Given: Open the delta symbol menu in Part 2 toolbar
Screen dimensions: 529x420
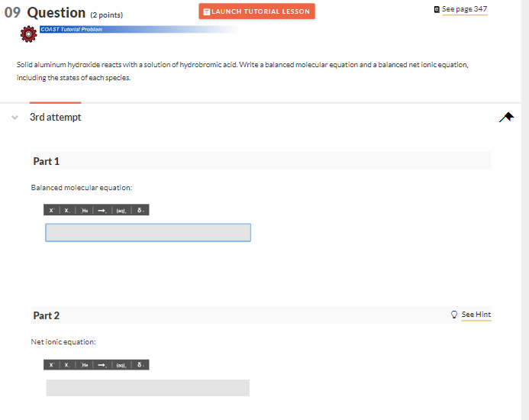Looking at the screenshot, I should click(x=140, y=364).
